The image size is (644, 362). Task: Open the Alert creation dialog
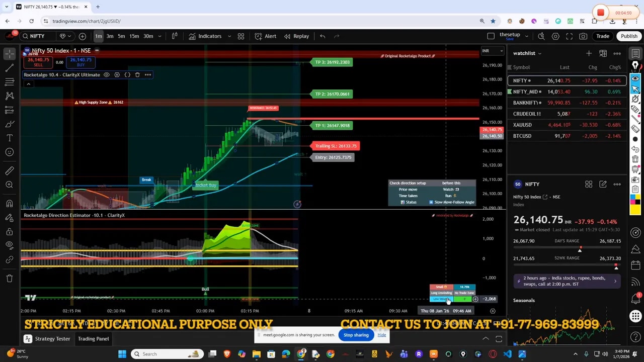[265, 36]
